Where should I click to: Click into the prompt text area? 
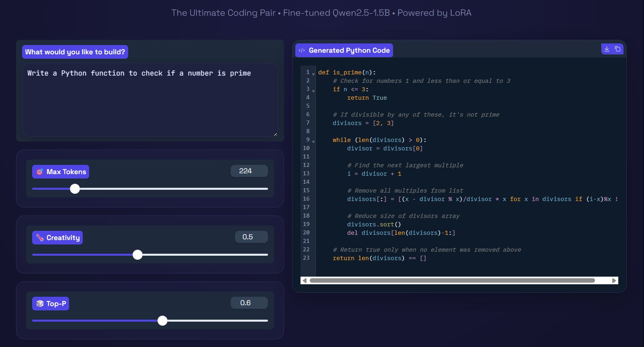tap(149, 101)
